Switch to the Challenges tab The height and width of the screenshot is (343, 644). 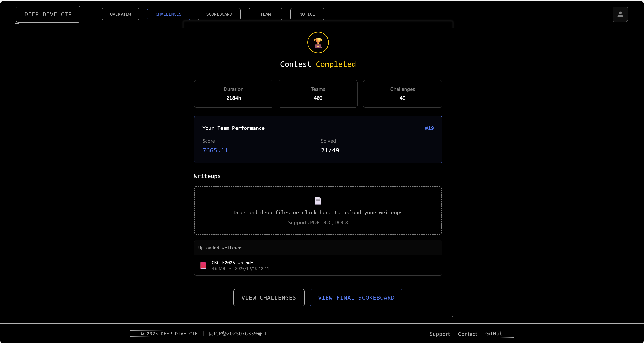[x=168, y=14]
